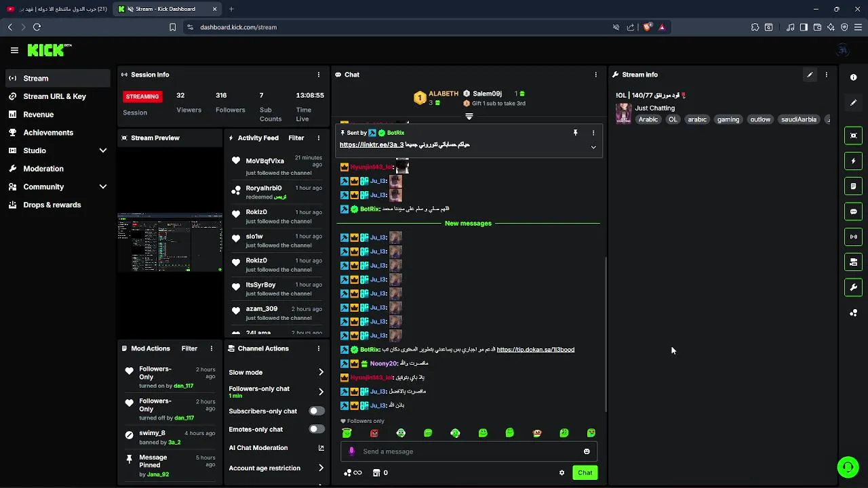The image size is (868, 488).
Task: Open the hamburger menu beside Kick logo
Action: point(14,50)
